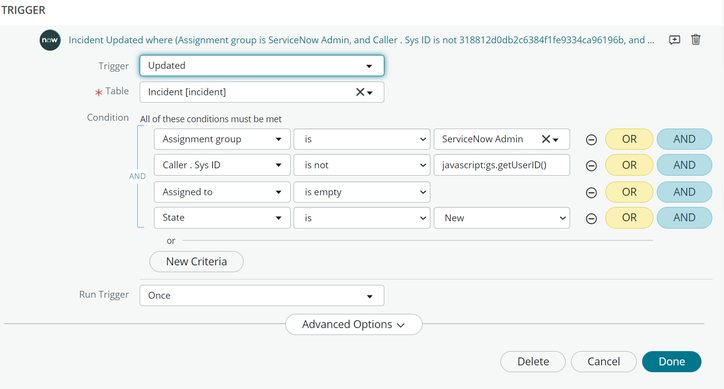The image size is (724, 389).
Task: Add OR condition to Assigned to row
Action: [629, 192]
